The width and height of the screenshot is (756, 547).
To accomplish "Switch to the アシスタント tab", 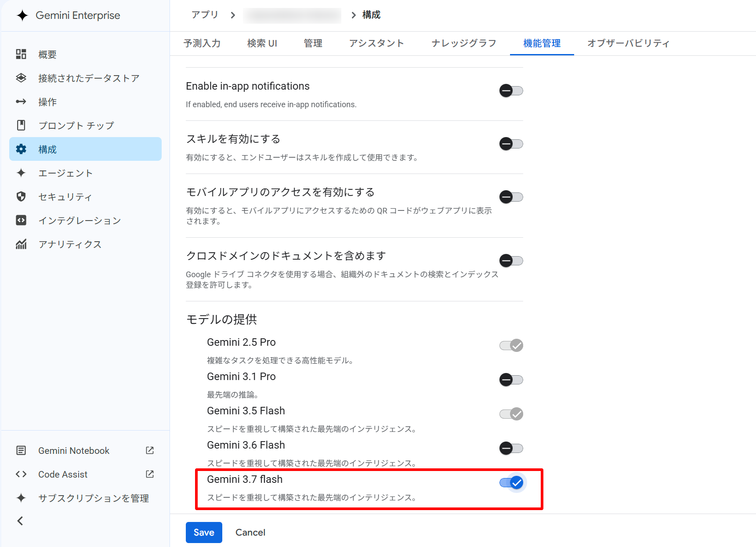I will tap(376, 43).
